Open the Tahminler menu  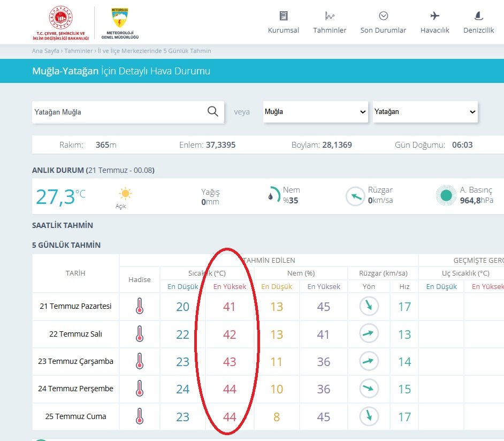330,22
